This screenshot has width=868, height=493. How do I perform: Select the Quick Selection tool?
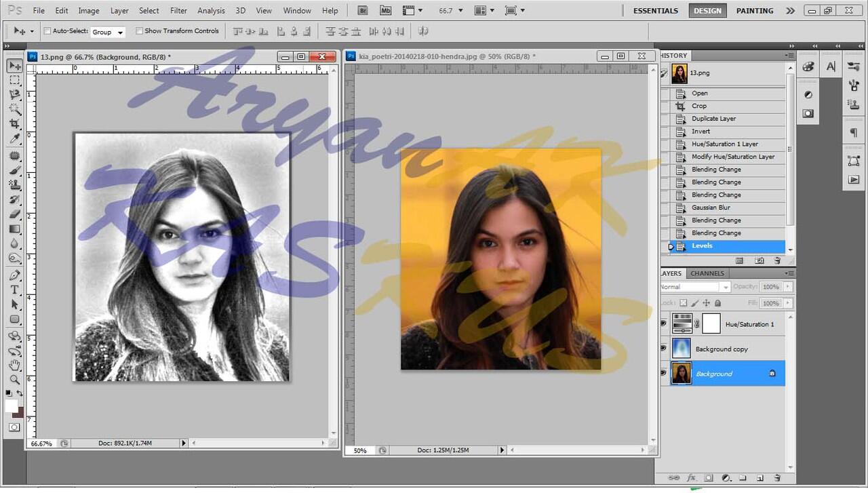coord(14,109)
